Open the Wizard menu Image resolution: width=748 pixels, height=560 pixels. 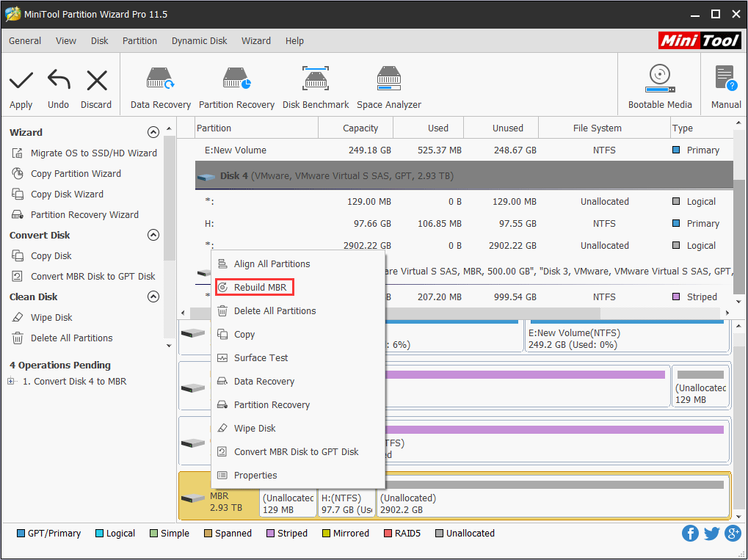[x=256, y=41]
